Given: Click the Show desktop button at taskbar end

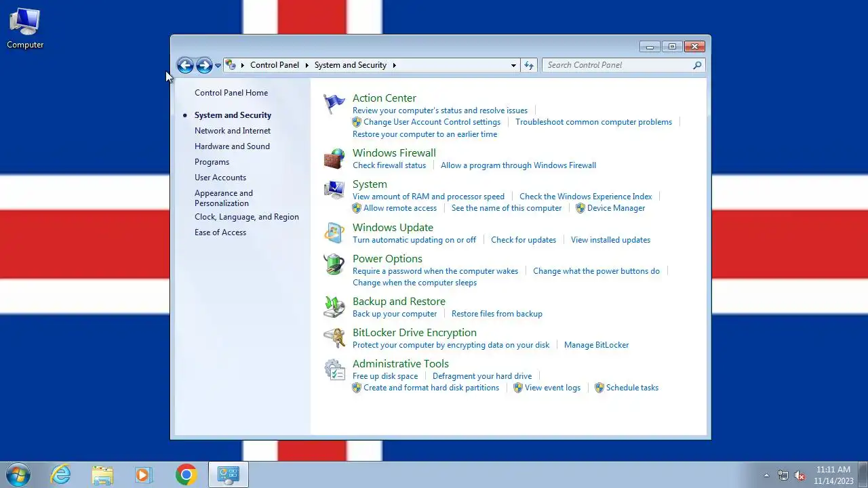Looking at the screenshot, I should tap(863, 474).
